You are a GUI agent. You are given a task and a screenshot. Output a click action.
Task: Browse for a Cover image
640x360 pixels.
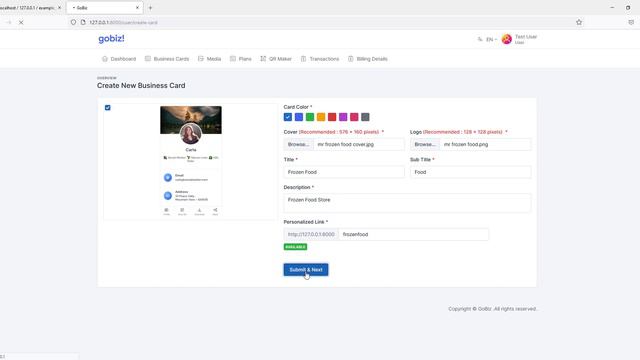tap(298, 144)
